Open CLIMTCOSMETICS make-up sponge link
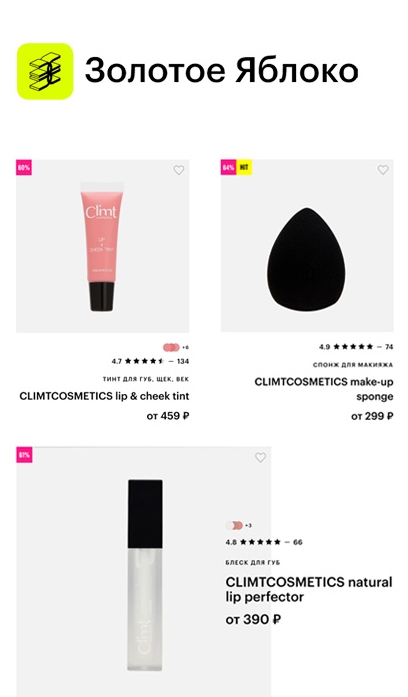Image resolution: width=408 pixels, height=697 pixels. point(324,389)
